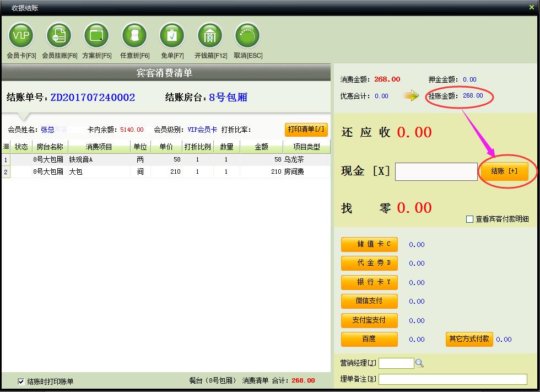
Task: Click unit price 58 in 铁观音A row
Action: coord(177,159)
